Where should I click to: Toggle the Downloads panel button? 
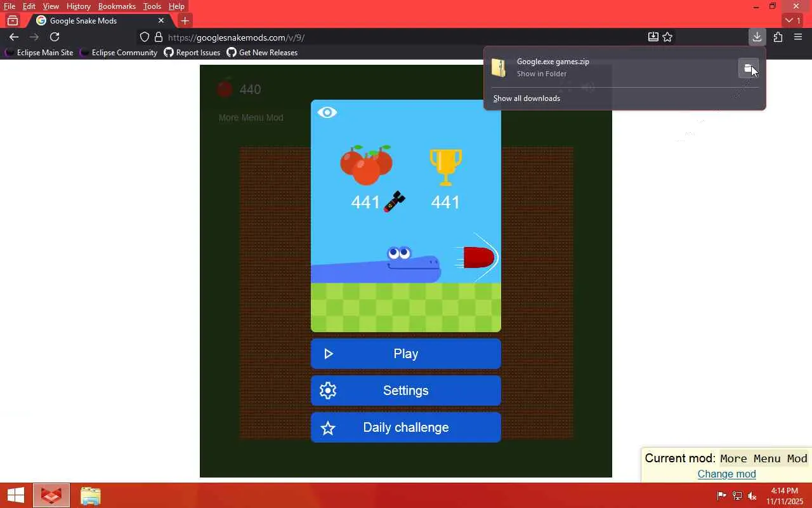pos(757,37)
